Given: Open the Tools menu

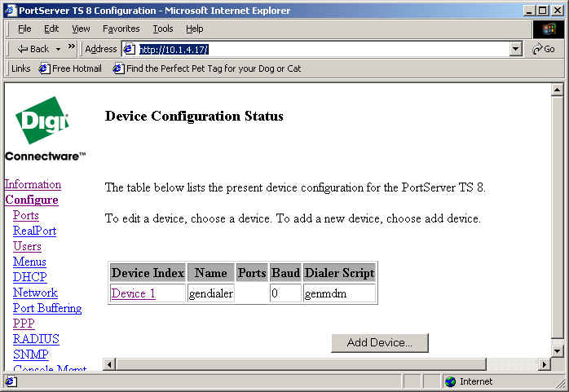Looking at the screenshot, I should [163, 29].
